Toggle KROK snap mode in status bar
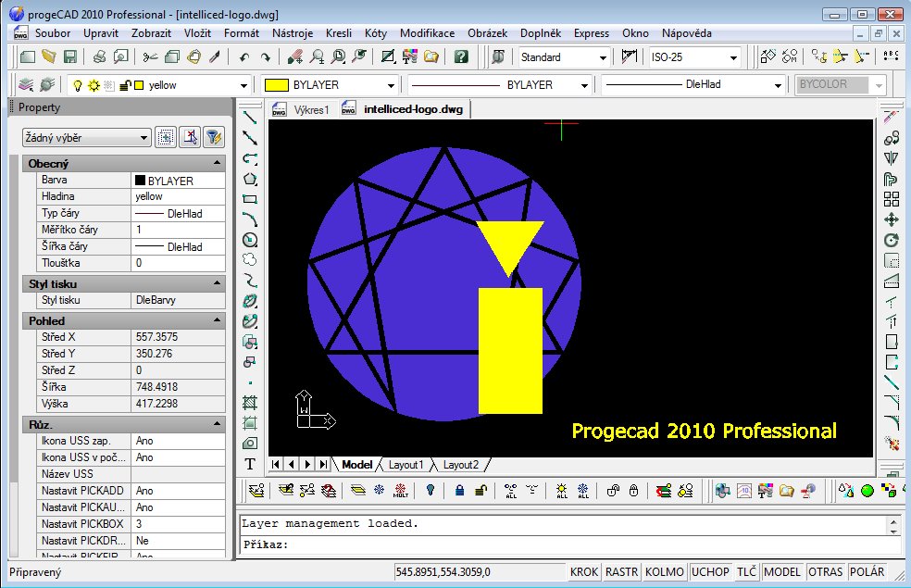The width and height of the screenshot is (911, 588). [x=583, y=572]
